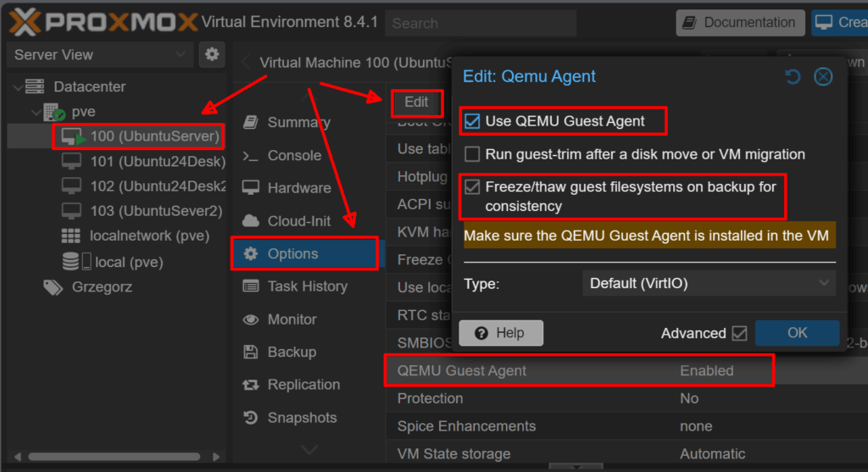
Task: Click the Documentation button
Action: pyautogui.click(x=741, y=23)
